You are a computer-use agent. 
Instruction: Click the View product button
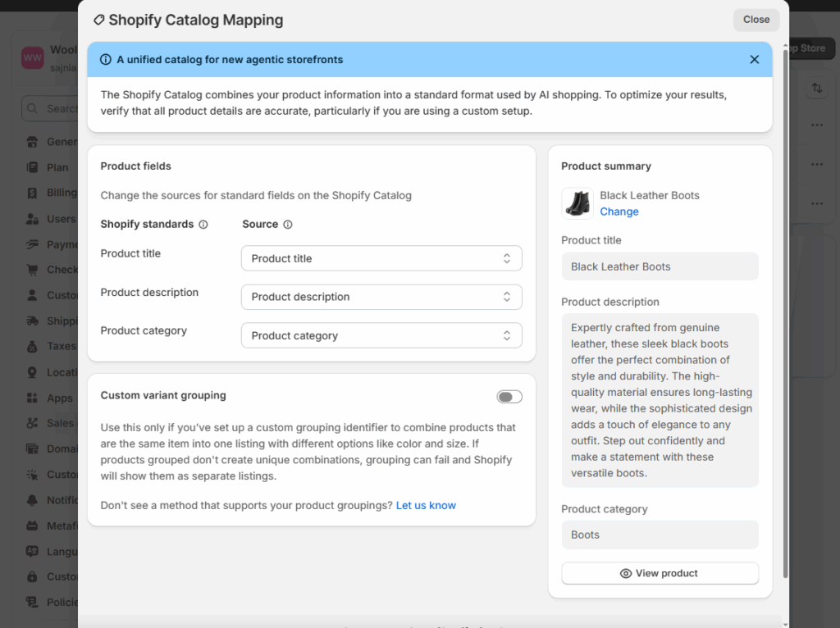pos(660,573)
